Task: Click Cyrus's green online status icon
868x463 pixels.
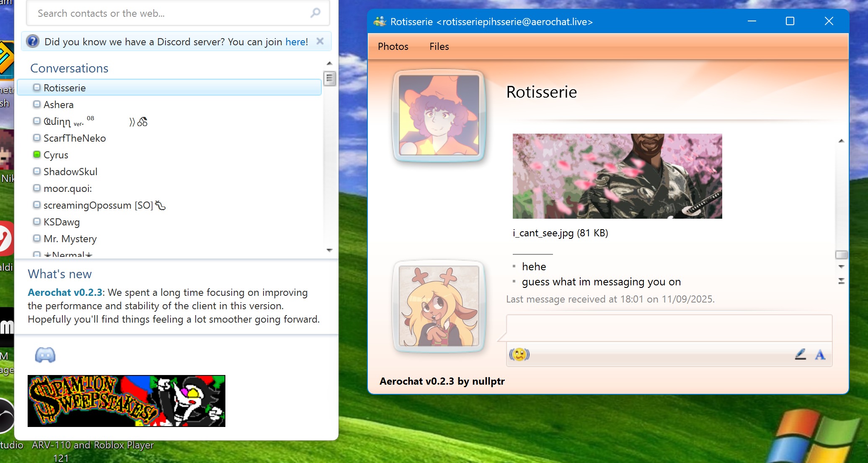Action: (x=37, y=155)
